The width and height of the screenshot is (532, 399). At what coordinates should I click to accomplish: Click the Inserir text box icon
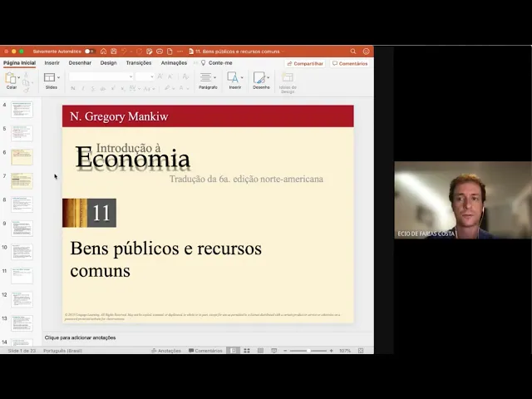tap(233, 77)
